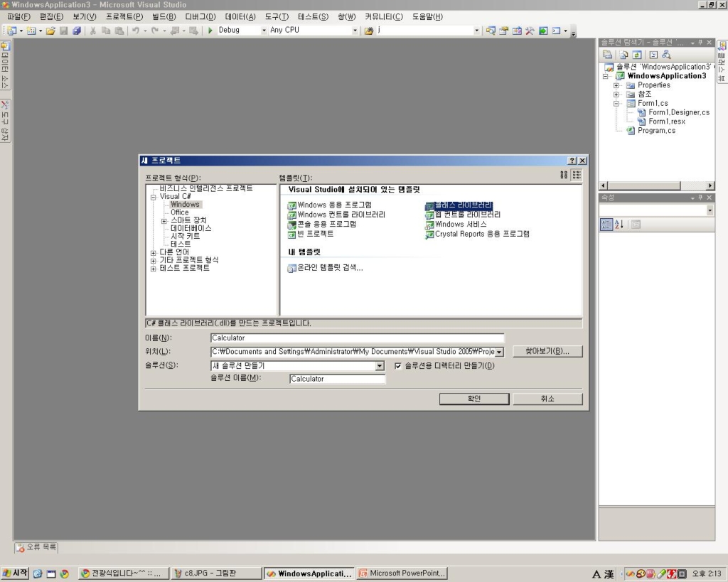Click the 솔루션 이름 input field
Viewport: 728px width, 582px height.
(337, 379)
